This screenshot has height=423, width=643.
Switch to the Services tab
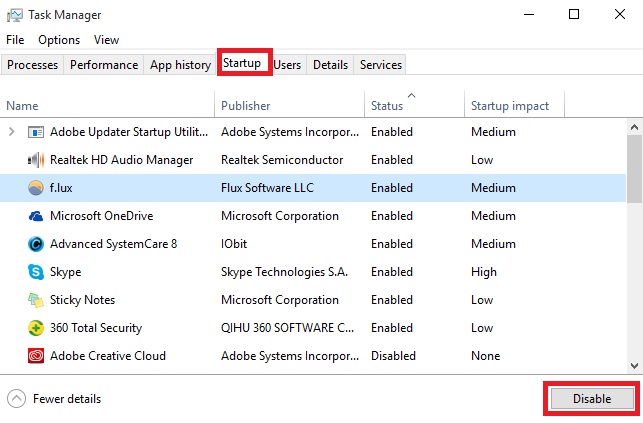point(381,65)
